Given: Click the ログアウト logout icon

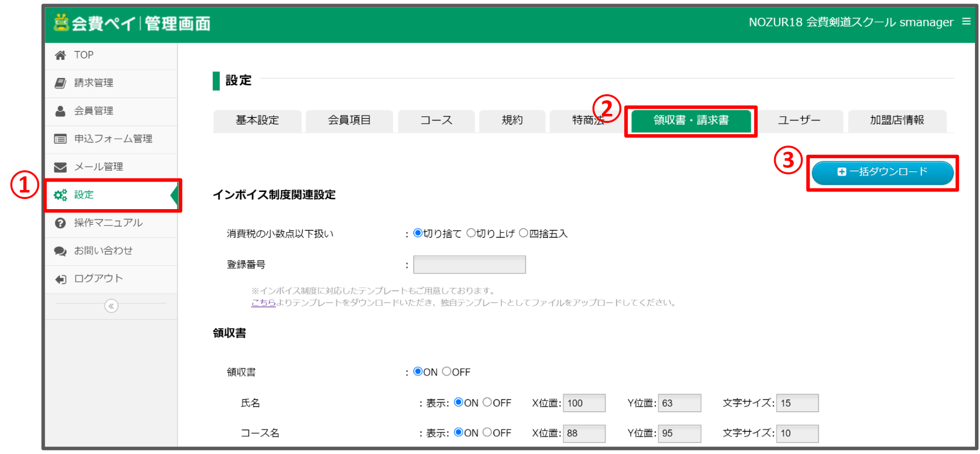Looking at the screenshot, I should (x=60, y=279).
